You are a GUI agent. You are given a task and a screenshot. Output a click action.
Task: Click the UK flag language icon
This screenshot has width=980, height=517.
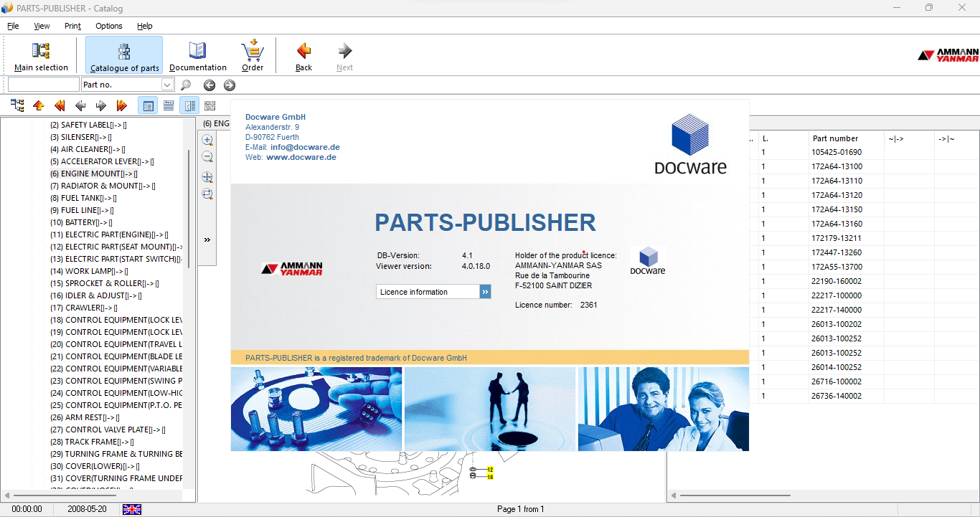click(132, 509)
